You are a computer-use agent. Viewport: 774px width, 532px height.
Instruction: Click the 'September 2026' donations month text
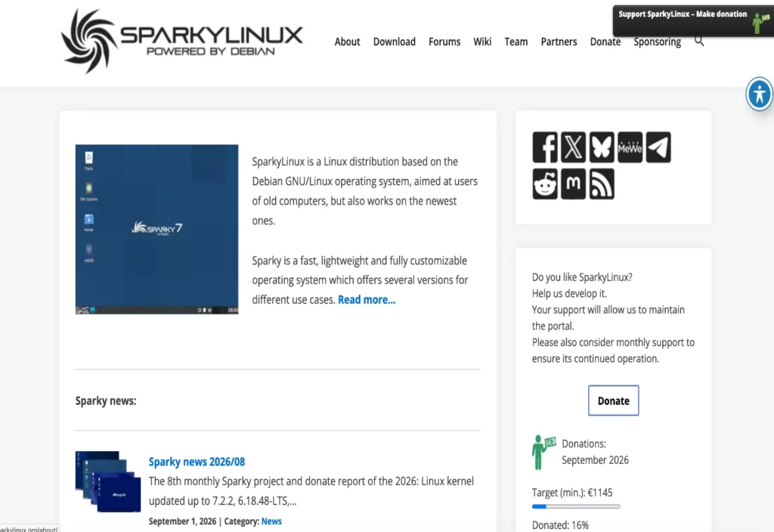pyautogui.click(x=595, y=460)
